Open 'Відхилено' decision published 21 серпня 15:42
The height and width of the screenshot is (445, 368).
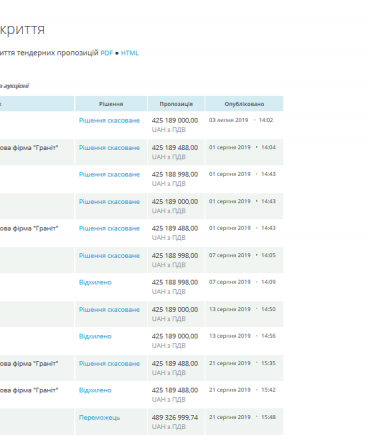[95, 391]
